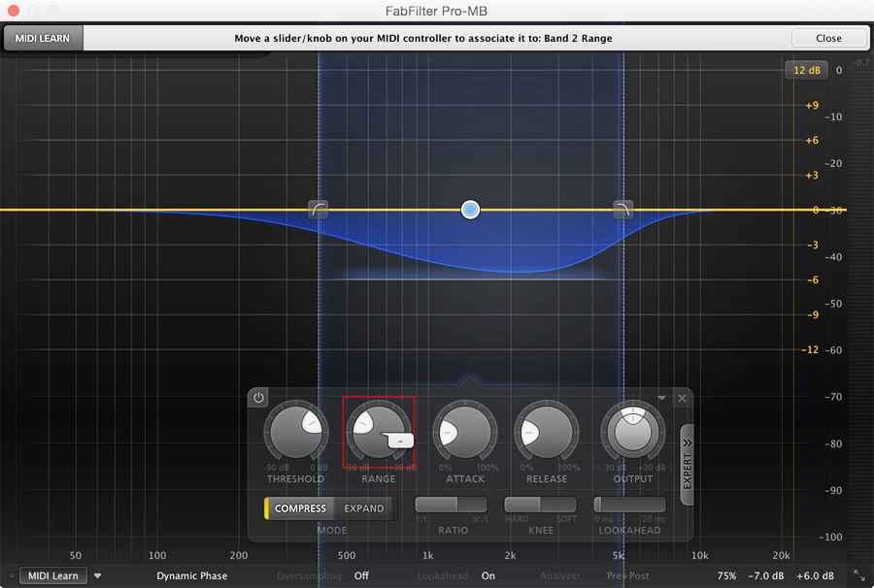Click the Threshold knob

coord(295,432)
